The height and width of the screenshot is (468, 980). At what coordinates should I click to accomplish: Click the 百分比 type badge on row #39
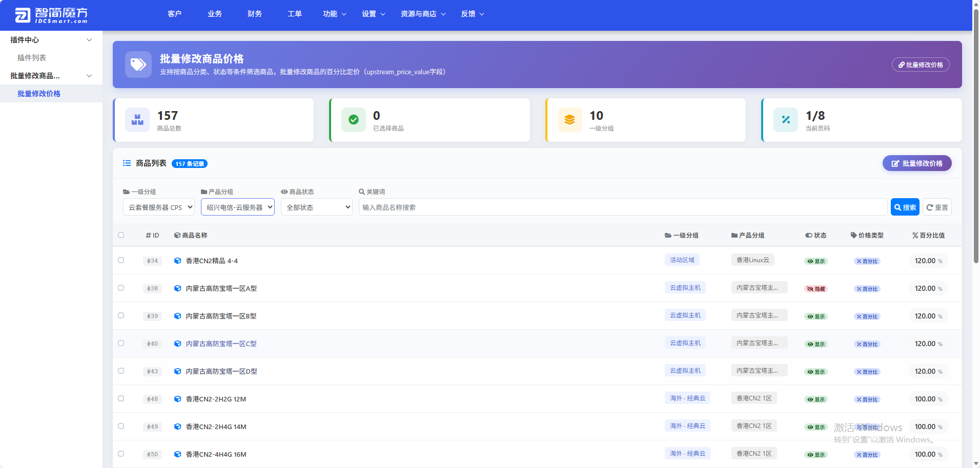[x=867, y=316]
